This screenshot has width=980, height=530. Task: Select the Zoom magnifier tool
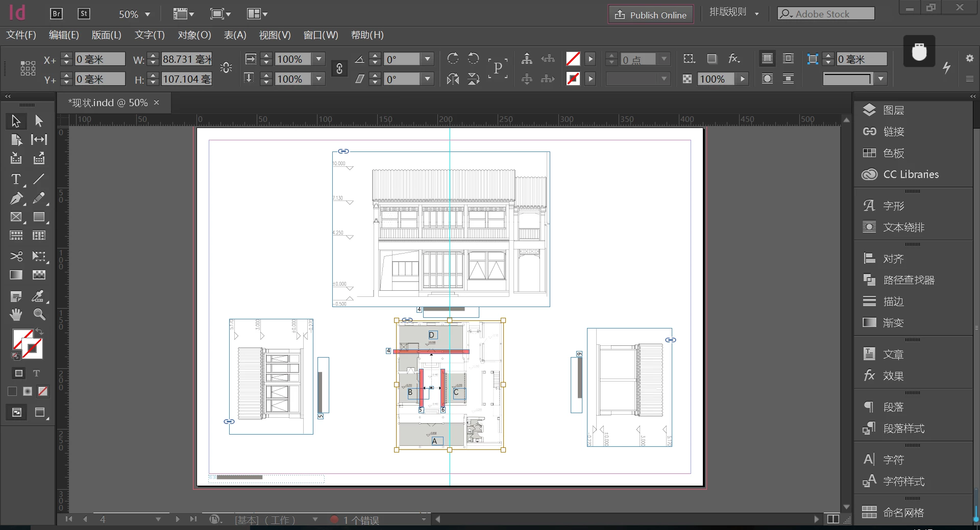(39, 315)
